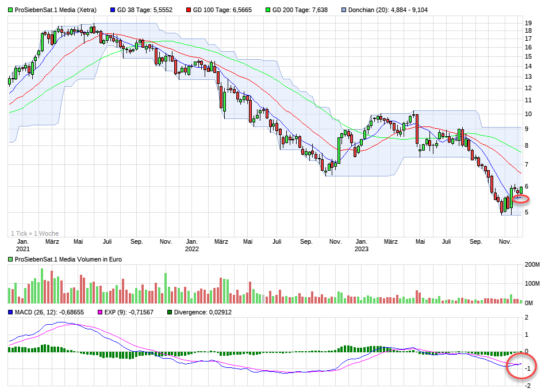Screen dimensions: 545x392
Task: Click the price axis value 19
Action: 528,24
